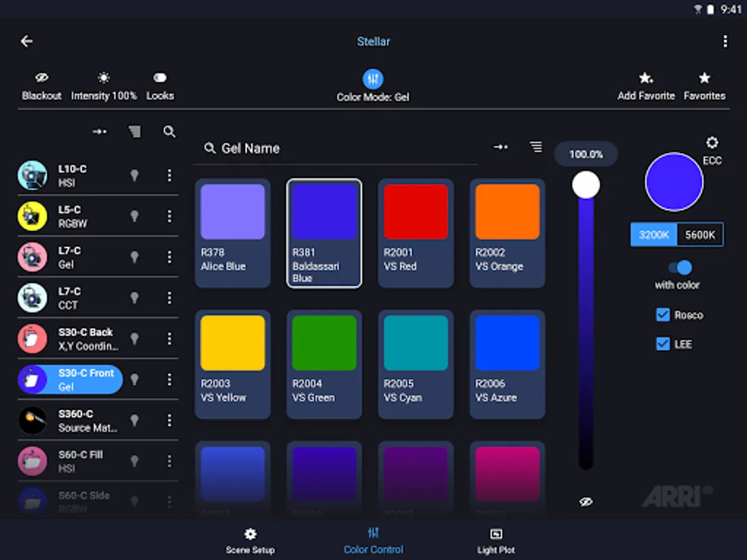The height and width of the screenshot is (560, 747).
Task: Select the R2002 VS Orange gel card
Action: pyautogui.click(x=507, y=233)
